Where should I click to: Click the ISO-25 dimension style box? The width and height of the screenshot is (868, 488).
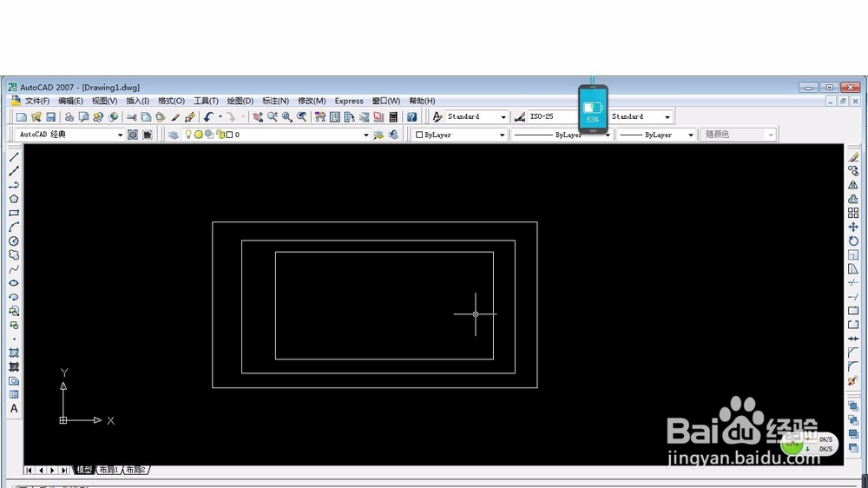[552, 117]
